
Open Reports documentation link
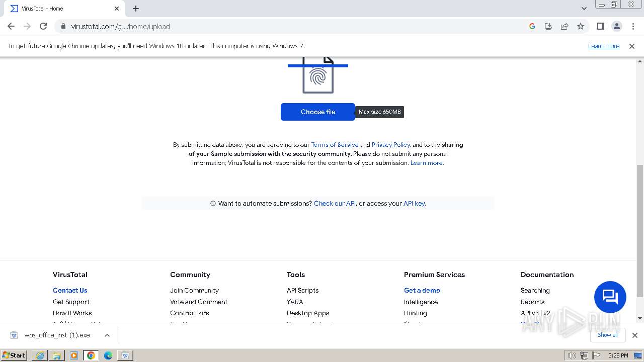(x=532, y=302)
